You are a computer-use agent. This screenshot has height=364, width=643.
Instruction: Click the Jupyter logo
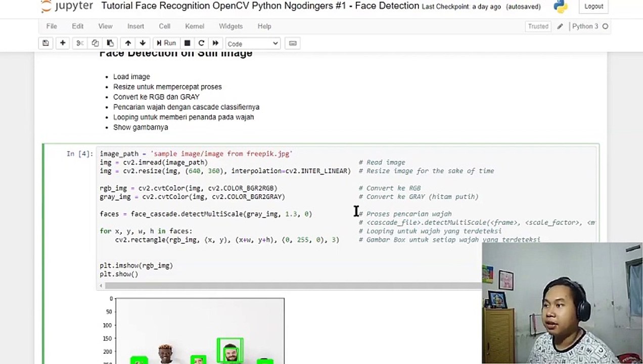coord(67,6)
